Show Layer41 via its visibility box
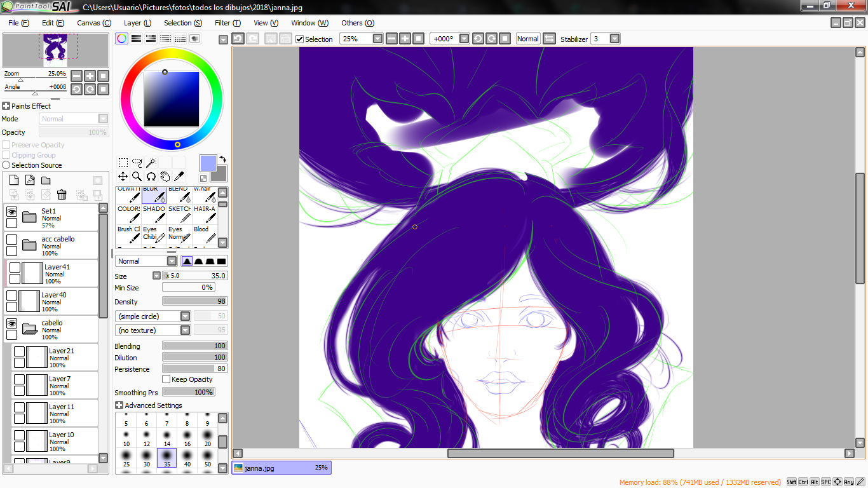The image size is (868, 488). coord(15,268)
